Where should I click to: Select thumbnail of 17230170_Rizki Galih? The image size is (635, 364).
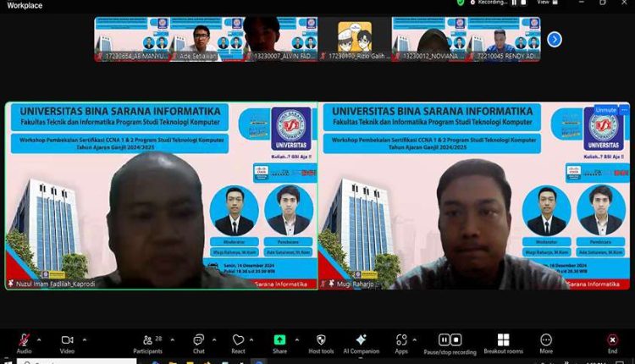coord(355,39)
